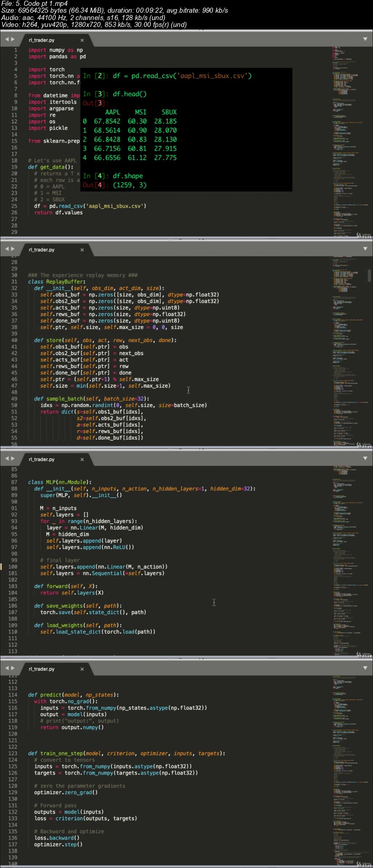Click the 'def predict(model, np_states):' line

point(74,695)
